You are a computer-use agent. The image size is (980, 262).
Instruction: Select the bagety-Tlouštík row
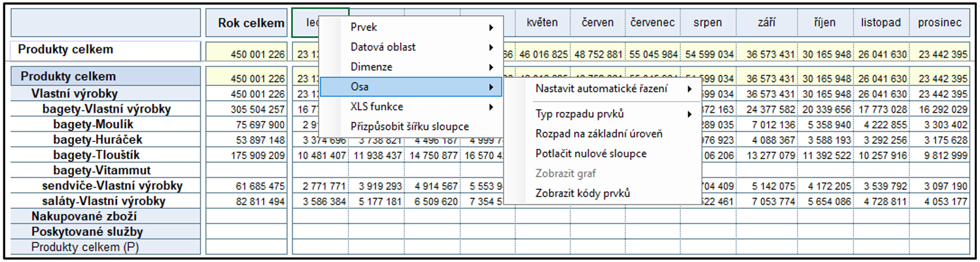click(x=106, y=155)
